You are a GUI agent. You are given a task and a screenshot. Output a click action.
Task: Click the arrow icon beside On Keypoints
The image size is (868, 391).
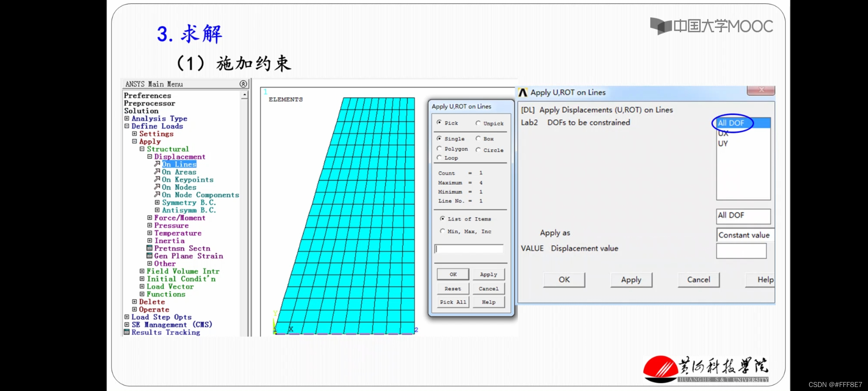tap(157, 179)
